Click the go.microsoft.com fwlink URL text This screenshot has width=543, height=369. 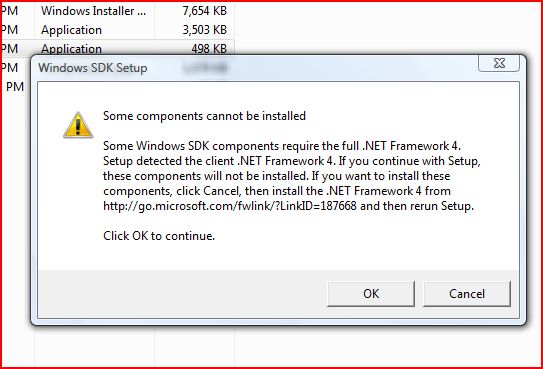(x=230, y=206)
